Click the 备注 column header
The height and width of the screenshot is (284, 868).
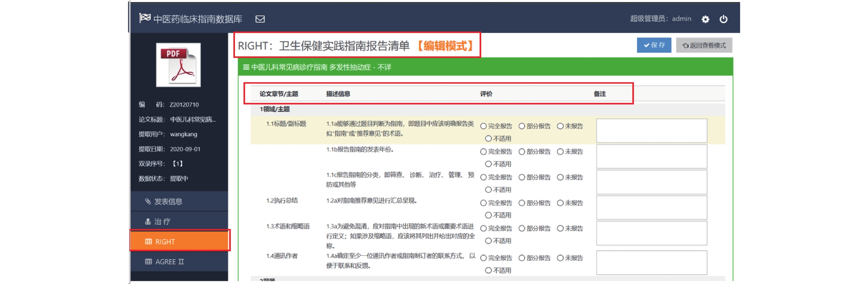click(x=599, y=94)
